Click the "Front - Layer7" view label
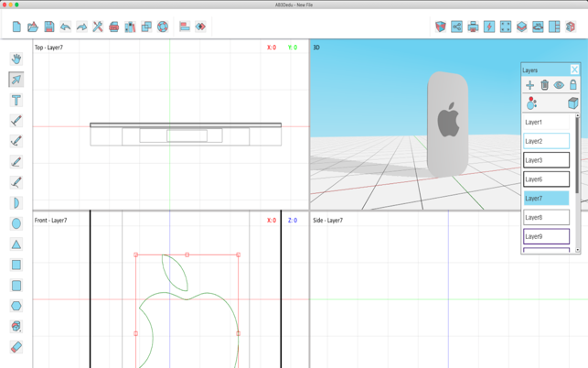The height and width of the screenshot is (368, 588). pyautogui.click(x=50, y=221)
